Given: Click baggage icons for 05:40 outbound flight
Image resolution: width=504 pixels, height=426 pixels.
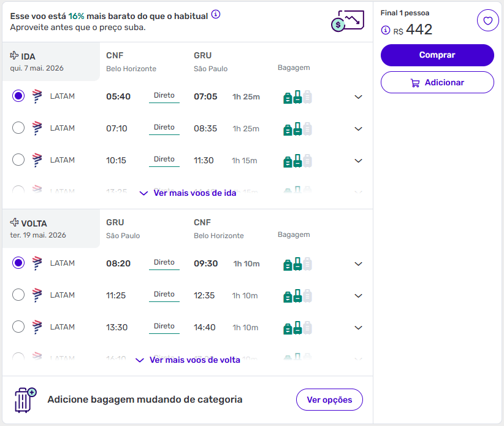Looking at the screenshot, I should tap(297, 97).
